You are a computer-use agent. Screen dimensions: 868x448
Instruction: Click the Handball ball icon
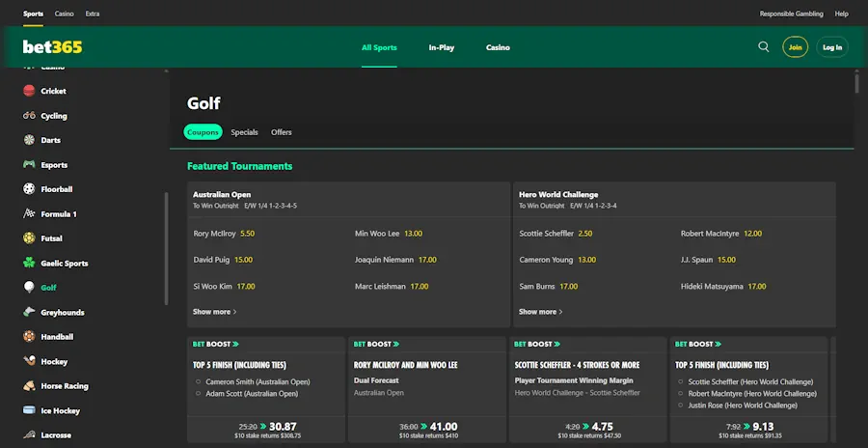tap(29, 337)
